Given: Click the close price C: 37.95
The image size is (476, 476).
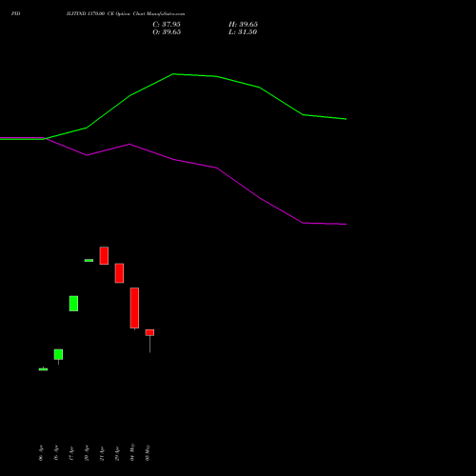Looking at the screenshot, I should (x=167, y=25).
